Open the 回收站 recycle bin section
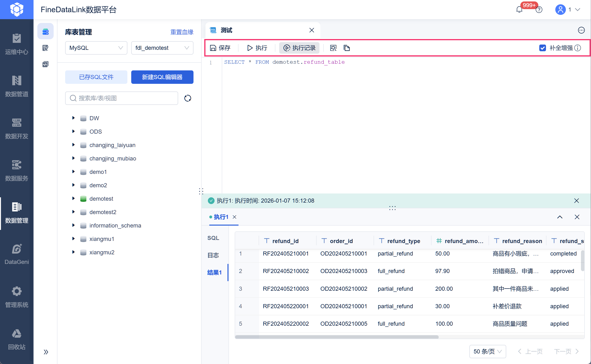The height and width of the screenshot is (364, 591). (17, 339)
